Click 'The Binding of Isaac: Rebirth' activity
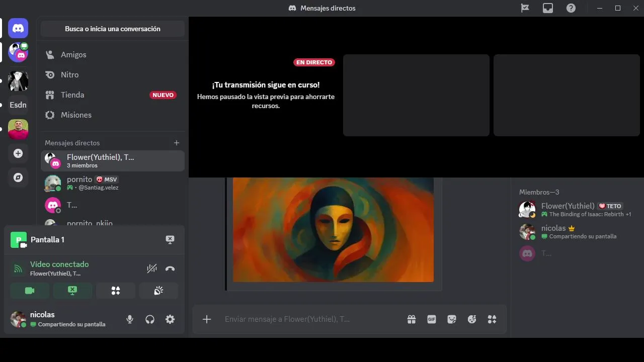The height and width of the screenshot is (362, 644). (587, 214)
